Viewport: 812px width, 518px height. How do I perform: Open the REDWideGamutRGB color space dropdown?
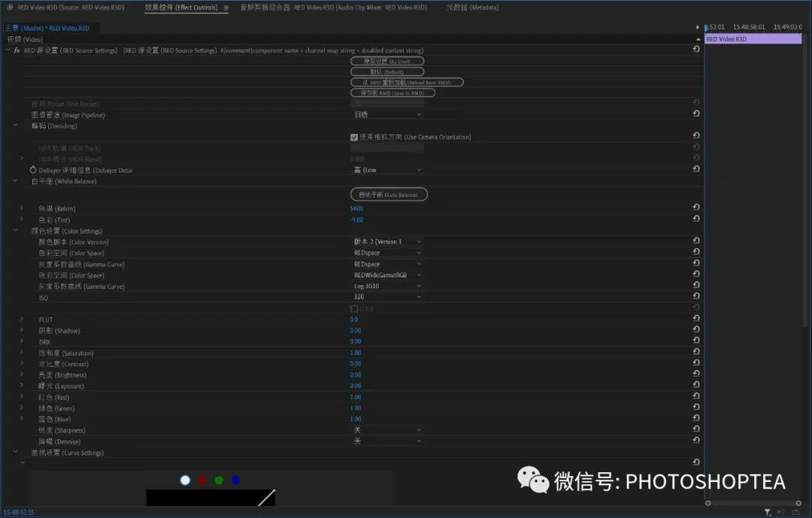[387, 275]
